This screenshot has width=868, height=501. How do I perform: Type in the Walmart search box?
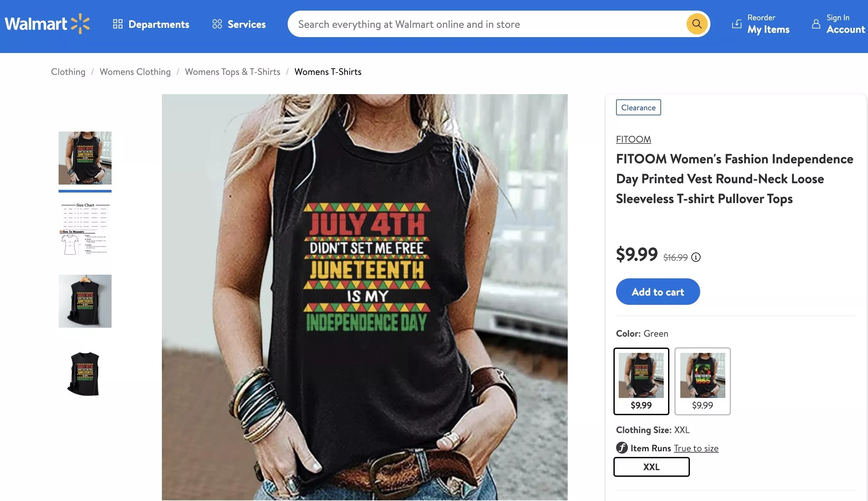click(481, 24)
